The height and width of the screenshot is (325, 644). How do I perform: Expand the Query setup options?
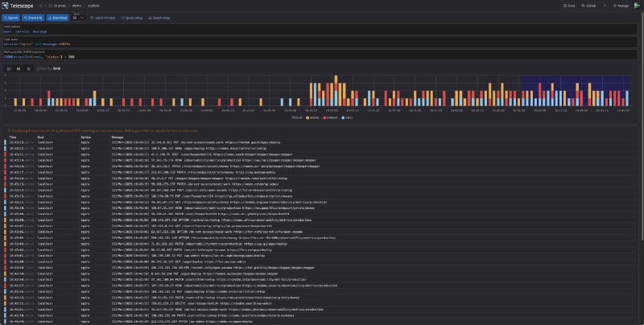(x=134, y=16)
